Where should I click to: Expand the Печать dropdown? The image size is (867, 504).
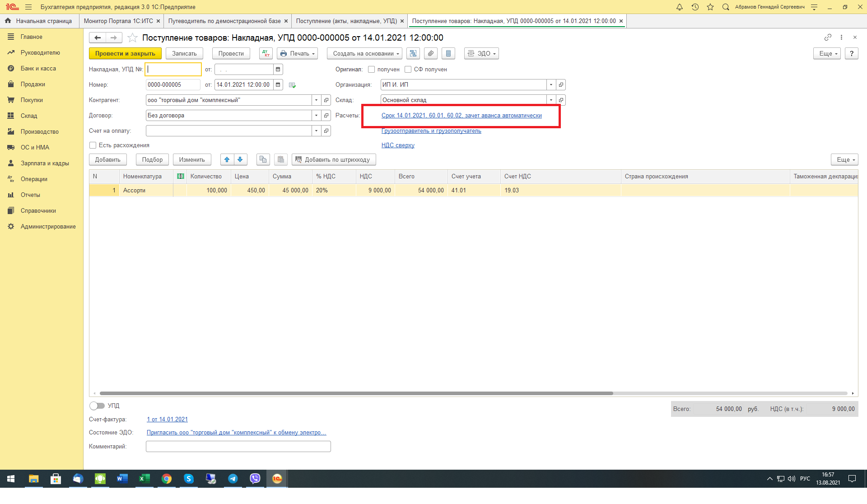298,53
